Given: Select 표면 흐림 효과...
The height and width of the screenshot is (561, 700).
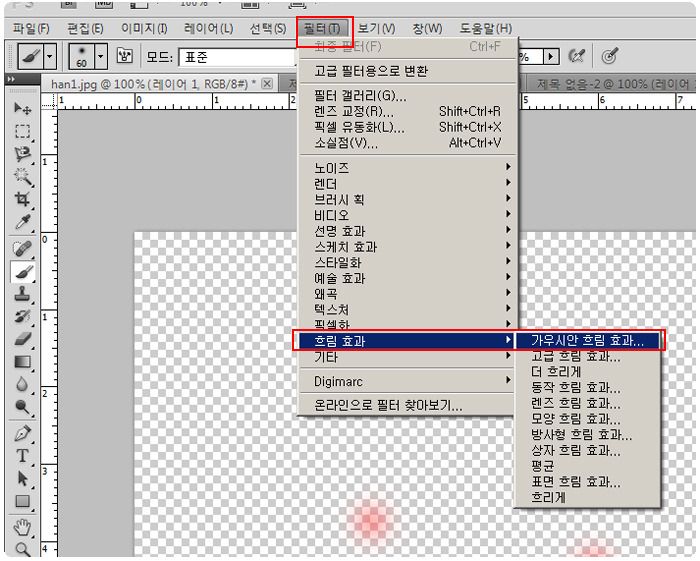Looking at the screenshot, I should click(x=588, y=482).
